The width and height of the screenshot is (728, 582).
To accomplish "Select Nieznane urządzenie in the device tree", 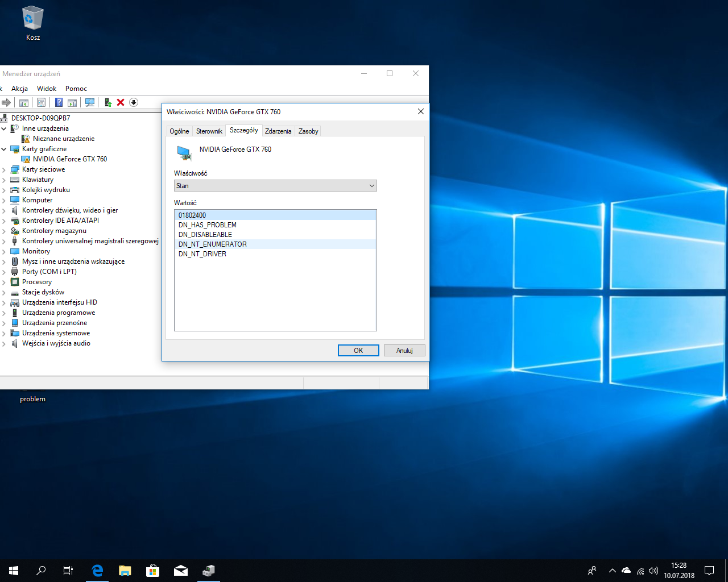I will (64, 139).
